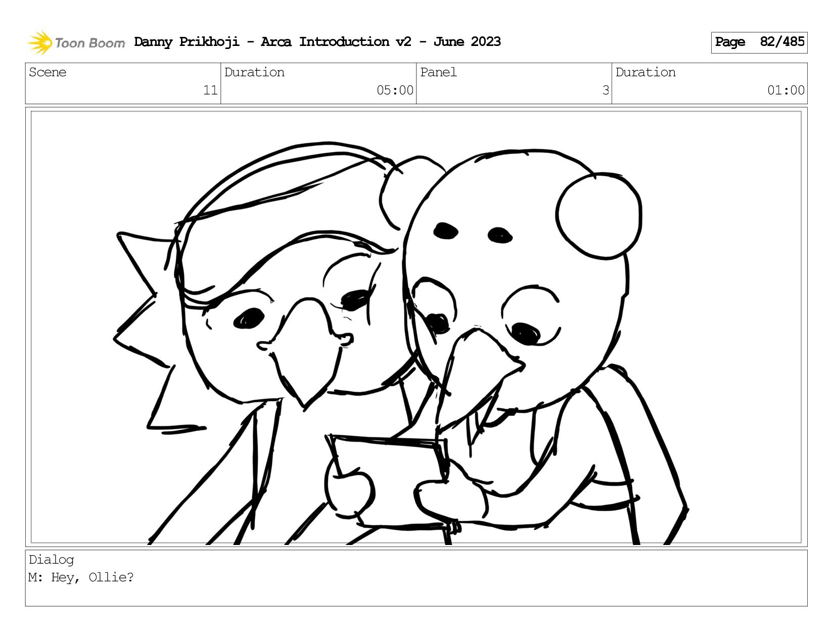Click the Toon Boom logo
834x644 pixels.
click(76, 42)
